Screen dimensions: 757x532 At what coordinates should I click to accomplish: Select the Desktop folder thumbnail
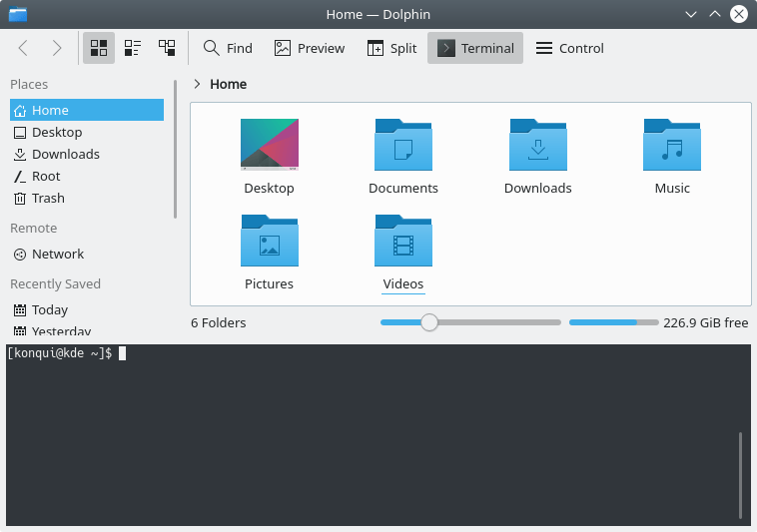point(270,145)
